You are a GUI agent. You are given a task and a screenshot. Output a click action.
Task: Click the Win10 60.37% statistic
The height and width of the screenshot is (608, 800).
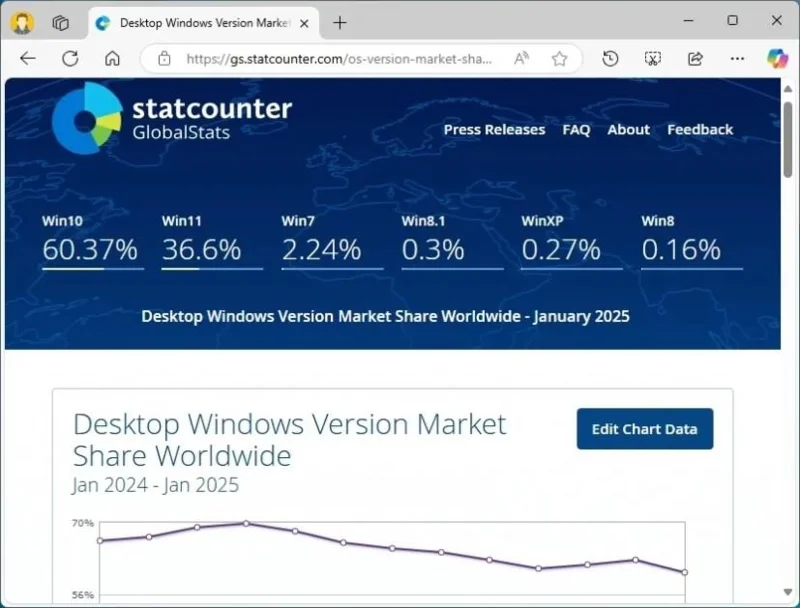click(92, 242)
